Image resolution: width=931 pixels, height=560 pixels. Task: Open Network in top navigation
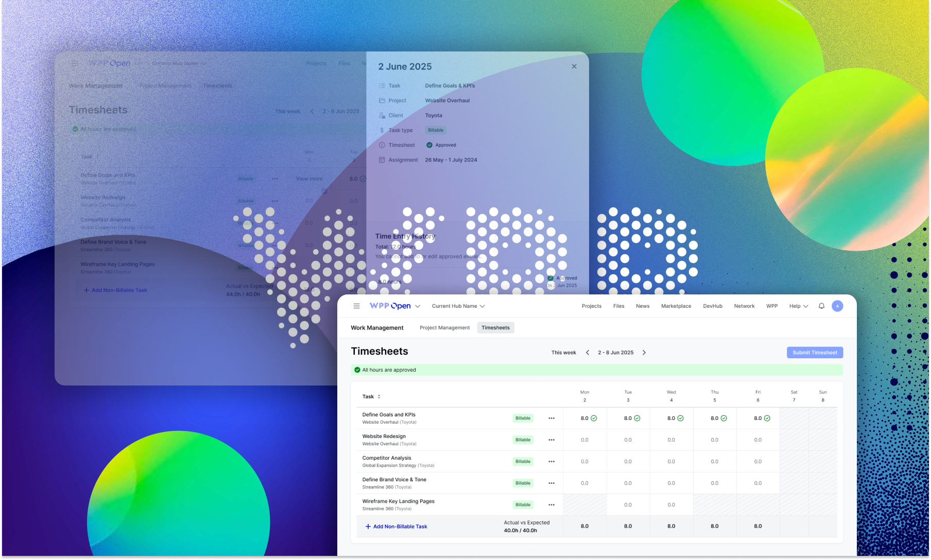point(744,306)
